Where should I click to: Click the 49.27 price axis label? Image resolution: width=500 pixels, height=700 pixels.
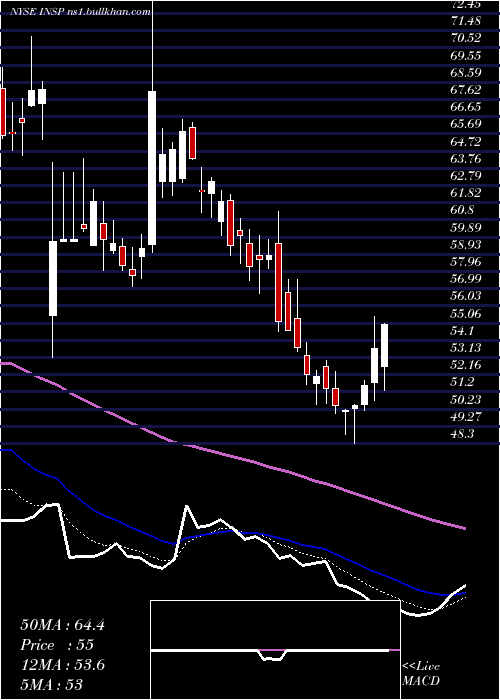click(x=467, y=417)
